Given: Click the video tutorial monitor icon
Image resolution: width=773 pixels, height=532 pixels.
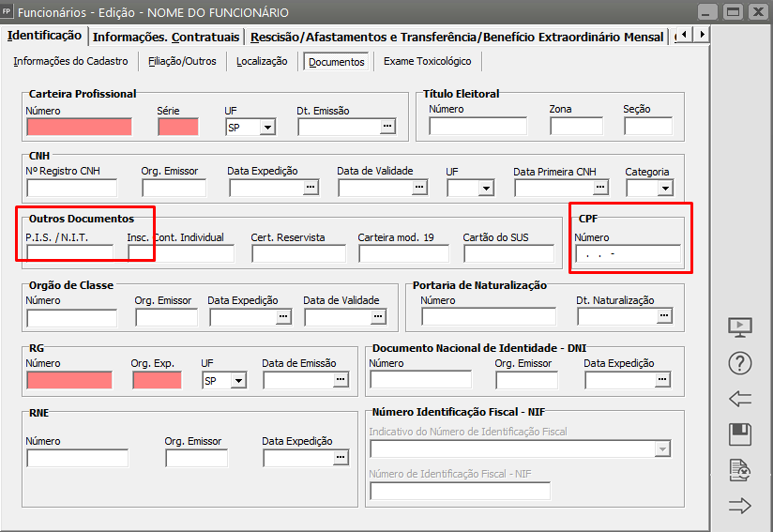Looking at the screenshot, I should pos(740,327).
